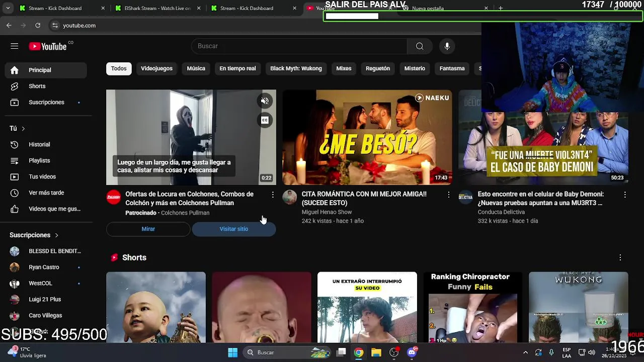The width and height of the screenshot is (644, 362).
Task: View site information for youtube.com
Action: point(55,25)
